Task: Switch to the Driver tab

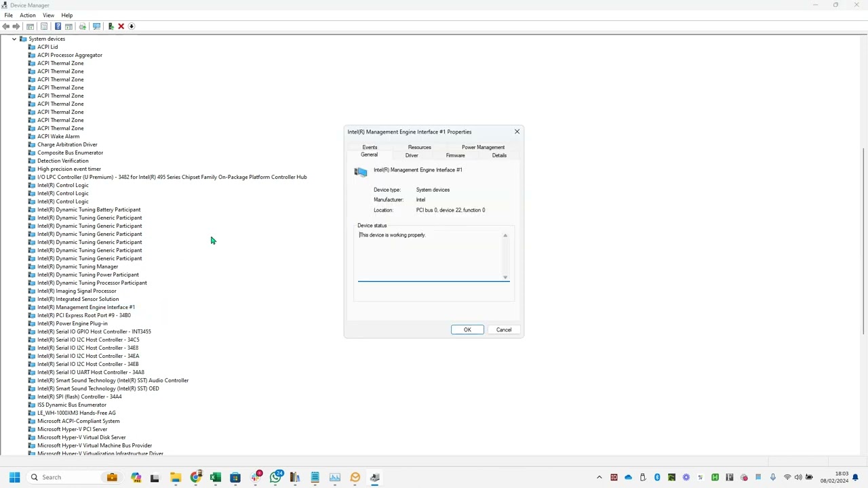Action: (412, 155)
